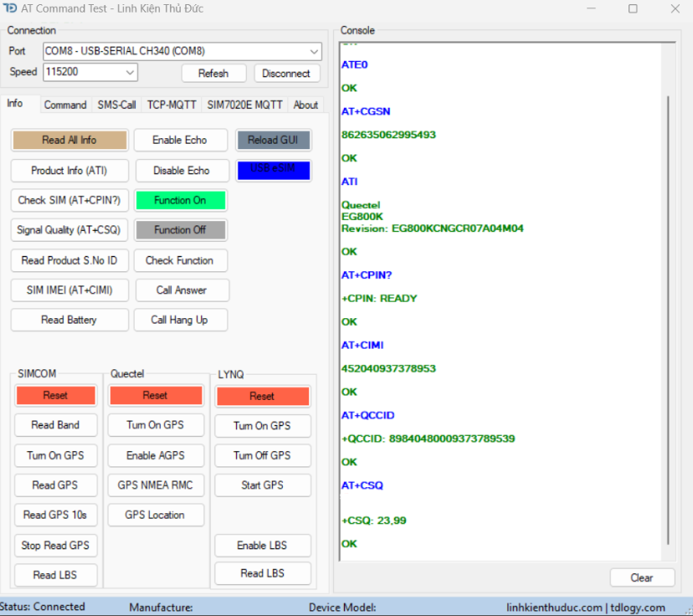Viewport: 693px width, 616px height.
Task: Click GPS NMEA RMC
Action: tap(156, 485)
